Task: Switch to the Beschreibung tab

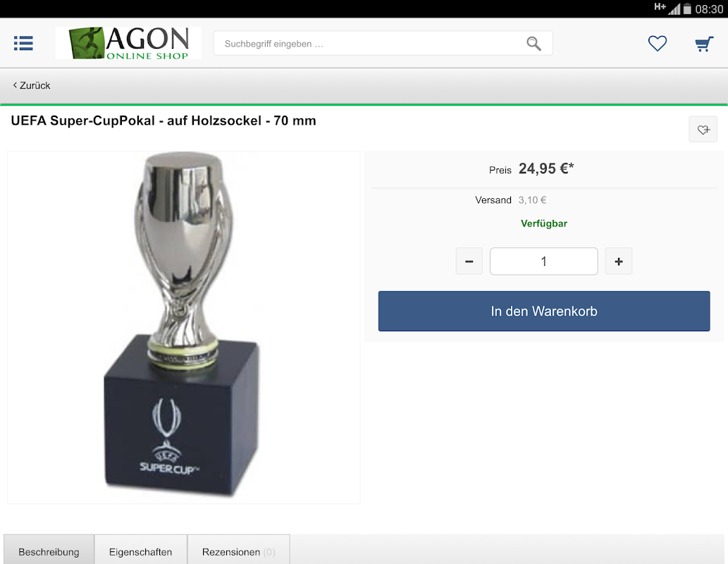Action: click(x=49, y=551)
